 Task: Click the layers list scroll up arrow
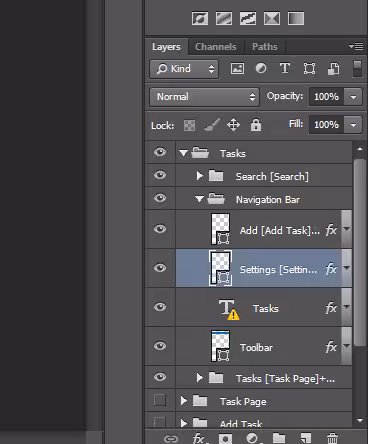tap(360, 149)
